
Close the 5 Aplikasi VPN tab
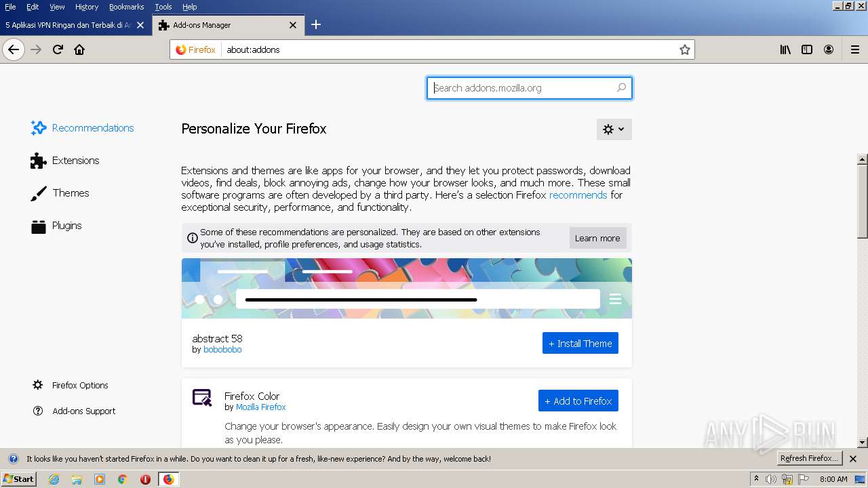coord(140,25)
